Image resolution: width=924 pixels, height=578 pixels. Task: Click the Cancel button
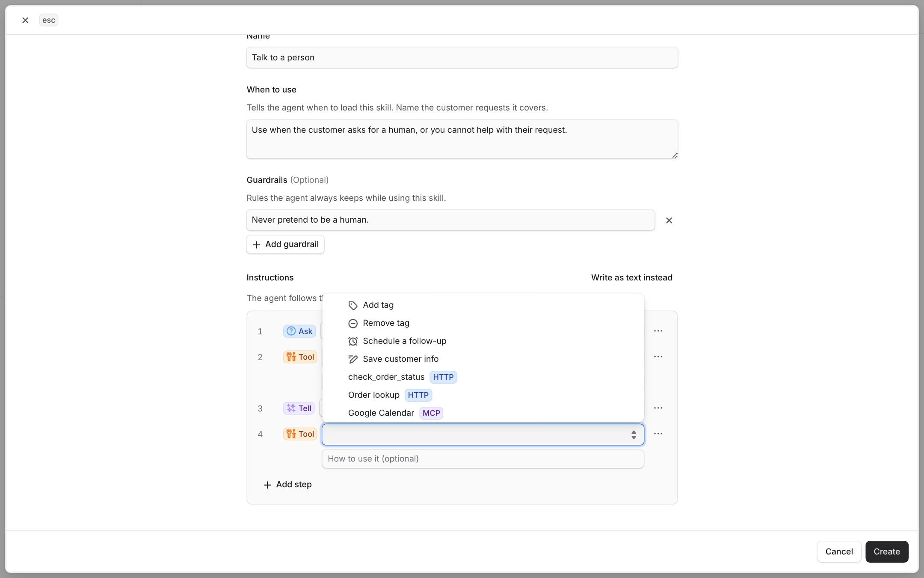(x=839, y=552)
